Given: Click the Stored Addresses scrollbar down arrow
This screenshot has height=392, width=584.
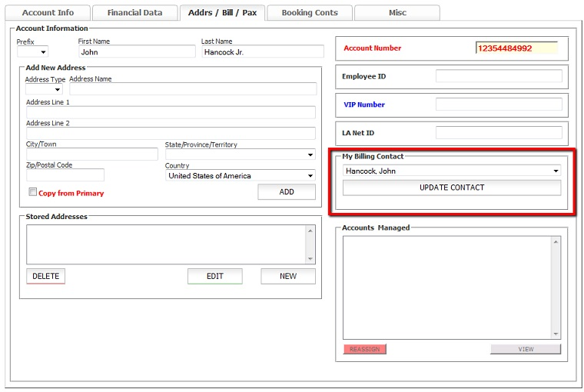Looking at the screenshot, I should [310, 259].
